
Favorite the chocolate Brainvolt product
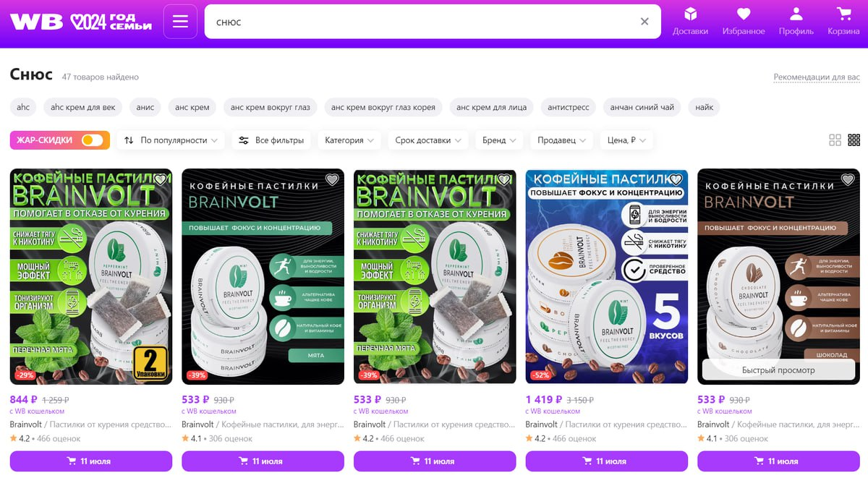click(848, 180)
